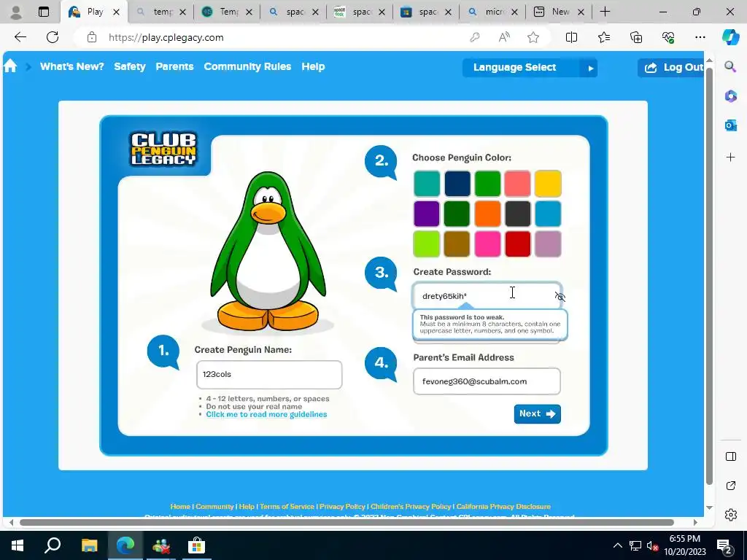This screenshot has height=560, width=747.
Task: Open the tab actions menu icon
Action: click(44, 12)
